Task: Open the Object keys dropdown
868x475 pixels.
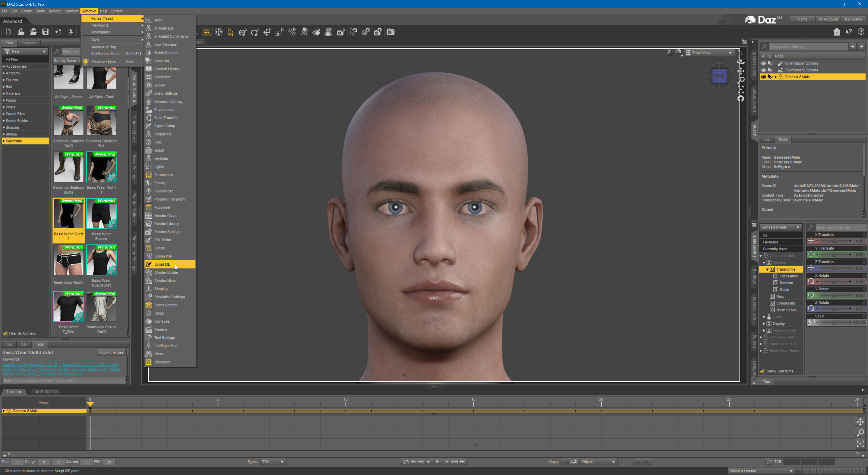Action: [598, 461]
